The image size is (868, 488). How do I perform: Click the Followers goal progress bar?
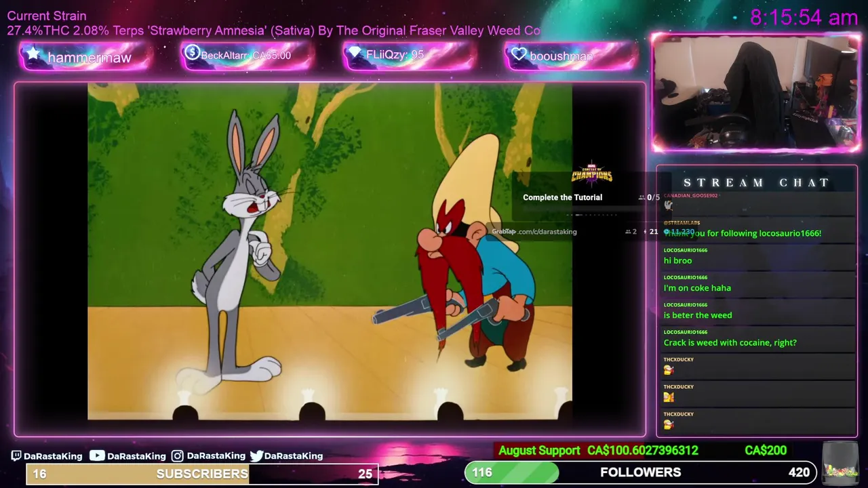(x=640, y=472)
